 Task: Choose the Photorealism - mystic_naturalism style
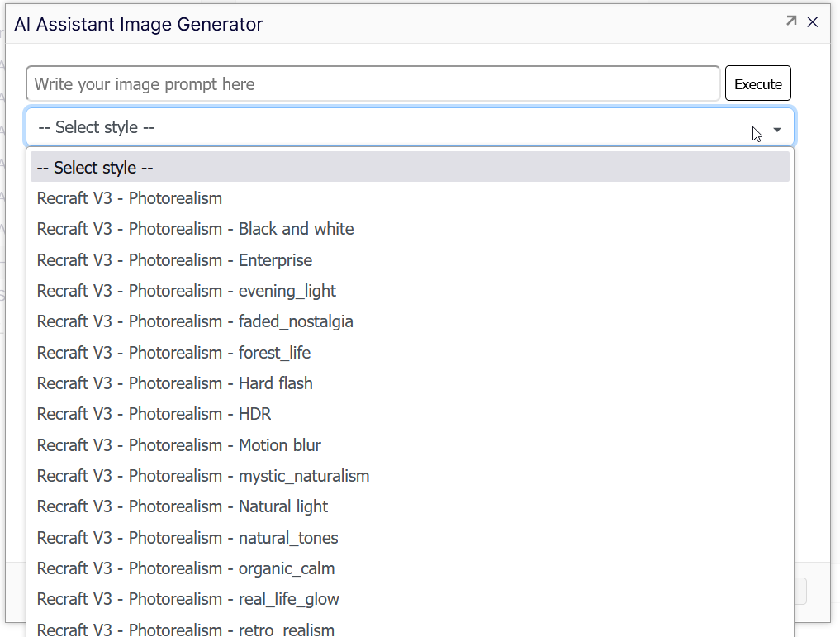(x=410, y=476)
